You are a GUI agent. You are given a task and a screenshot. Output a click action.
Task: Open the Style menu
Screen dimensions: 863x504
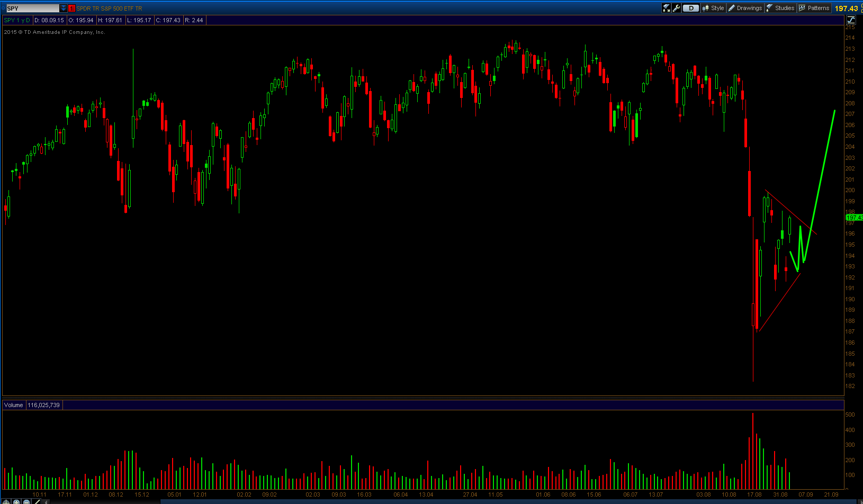pyautogui.click(x=713, y=8)
